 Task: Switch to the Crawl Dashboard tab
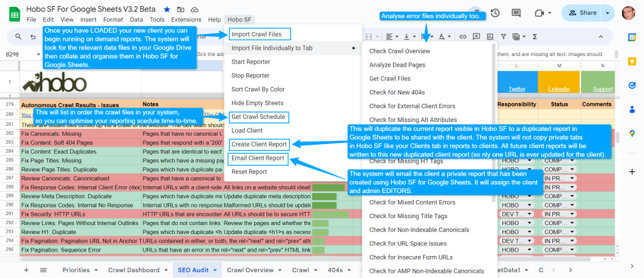point(134,270)
